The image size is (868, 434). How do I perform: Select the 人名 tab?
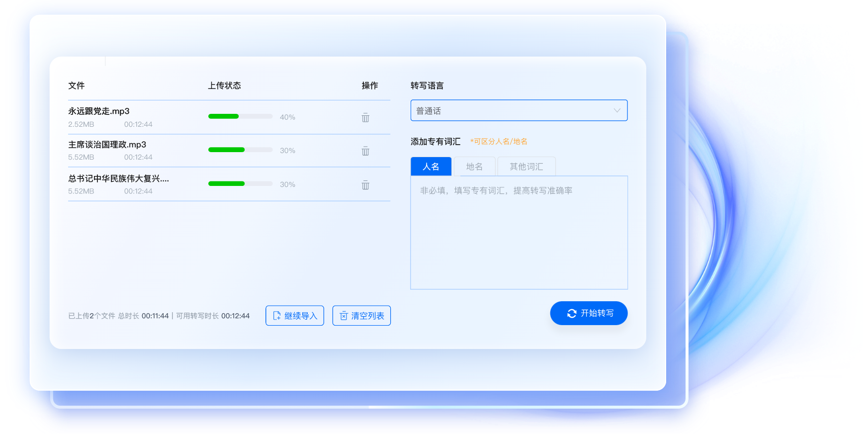pos(431,167)
